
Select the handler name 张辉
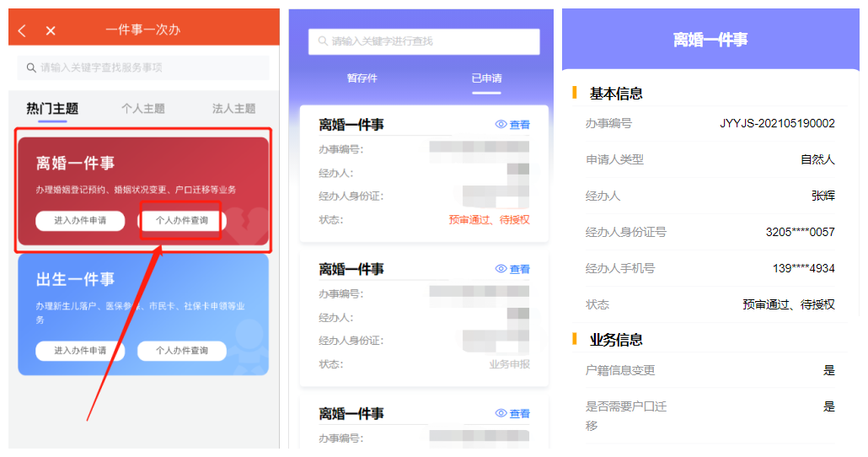point(823,196)
